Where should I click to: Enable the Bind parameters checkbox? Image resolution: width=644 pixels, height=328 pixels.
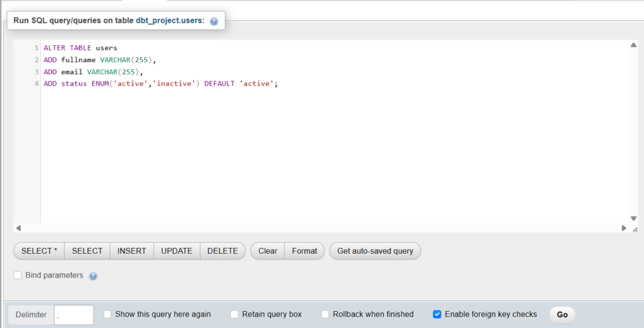click(18, 275)
